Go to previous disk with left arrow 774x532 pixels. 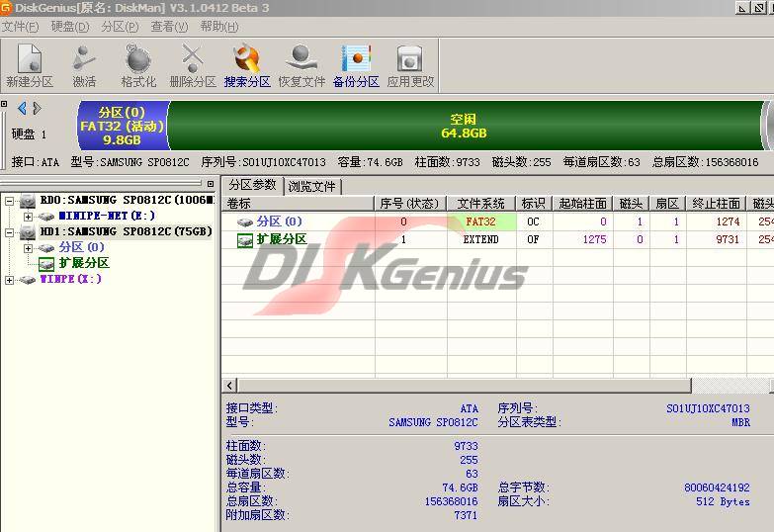(x=22, y=108)
